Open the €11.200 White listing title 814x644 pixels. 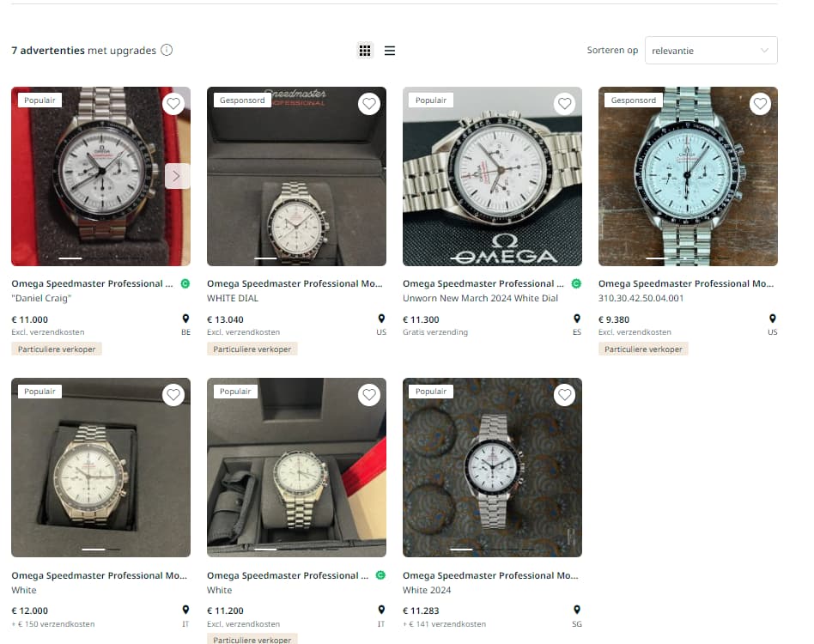click(x=288, y=575)
